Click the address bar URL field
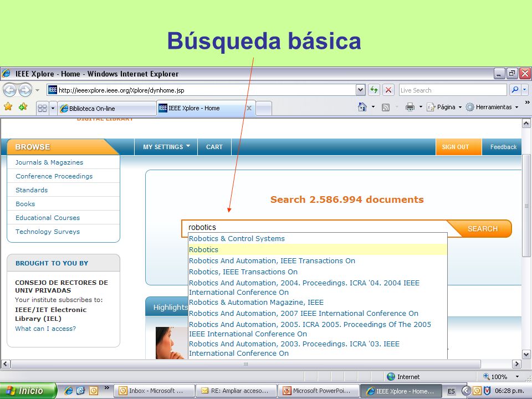Screen dimensions: 532x399 [202, 90]
